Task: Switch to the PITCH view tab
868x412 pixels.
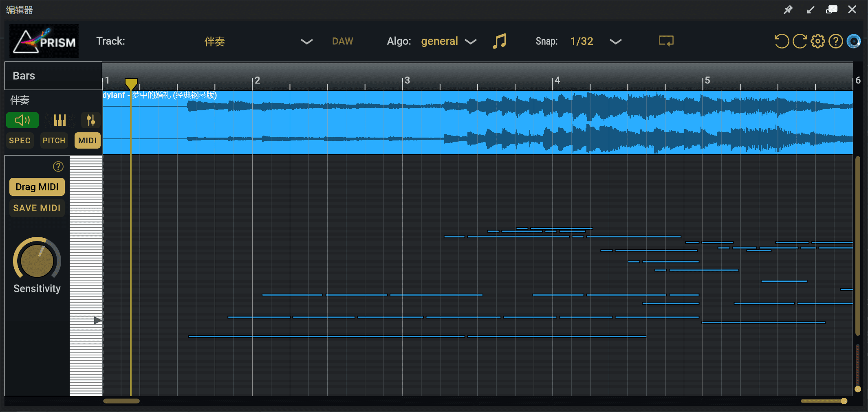Action: click(x=54, y=140)
